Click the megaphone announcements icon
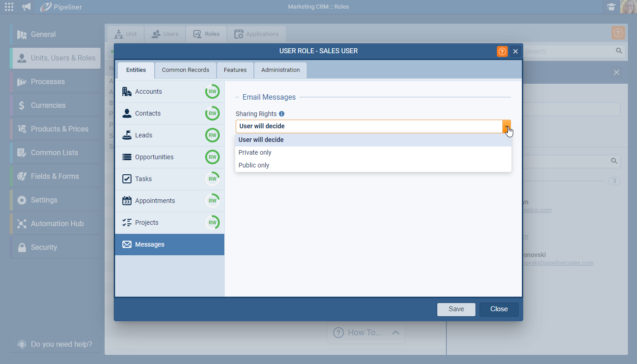The width and height of the screenshot is (637, 364). point(27,7)
